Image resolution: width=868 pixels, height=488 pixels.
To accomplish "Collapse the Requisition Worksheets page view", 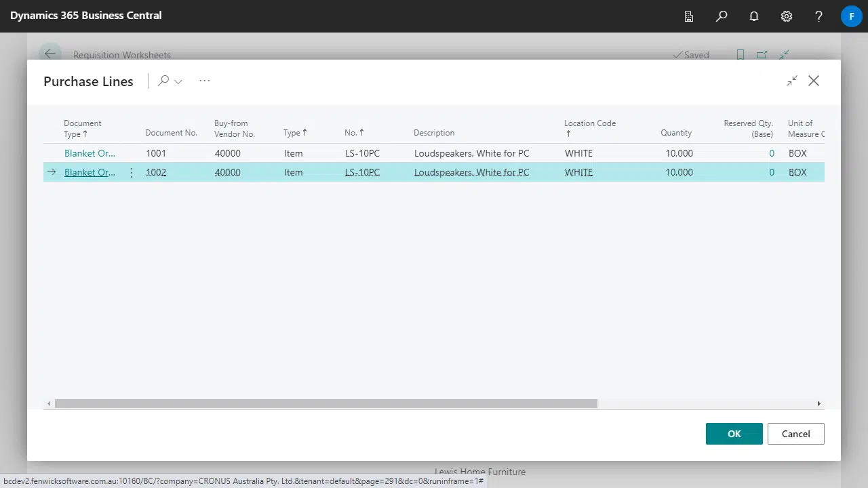I will (x=784, y=55).
